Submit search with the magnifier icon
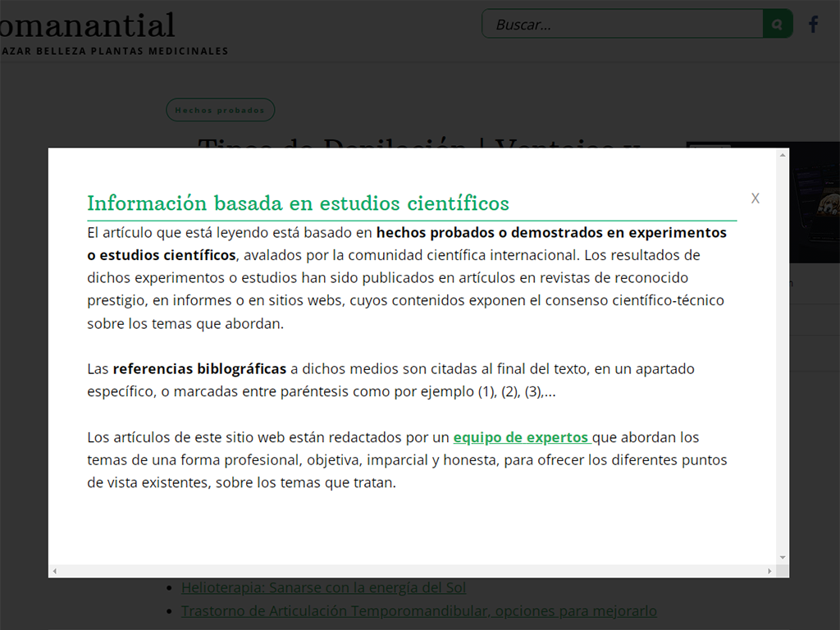Image resolution: width=840 pixels, height=630 pixels. click(x=778, y=24)
